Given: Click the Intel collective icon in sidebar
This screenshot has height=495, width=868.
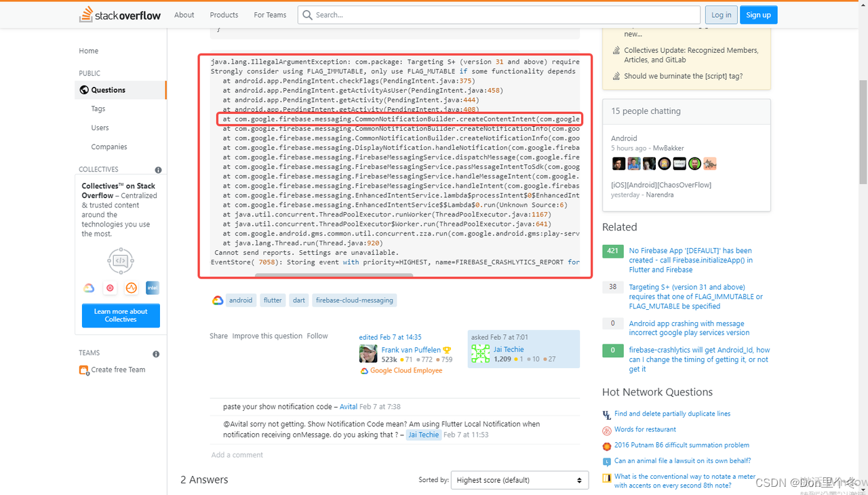Looking at the screenshot, I should pyautogui.click(x=153, y=288).
